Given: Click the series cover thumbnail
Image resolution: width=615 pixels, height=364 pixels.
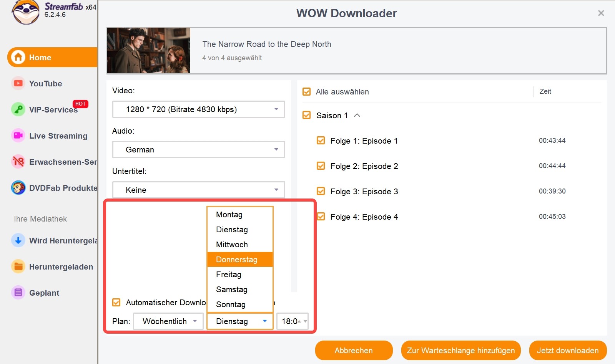Looking at the screenshot, I should coord(149,50).
